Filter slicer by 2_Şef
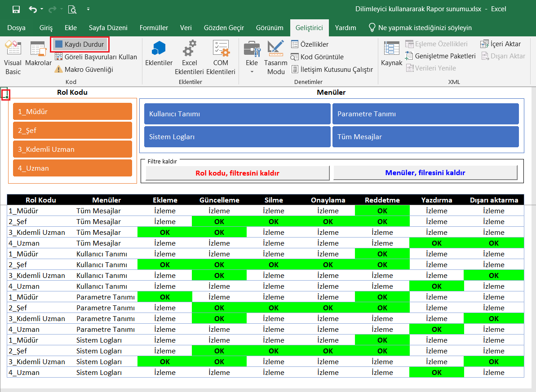The width and height of the screenshot is (536, 392). click(72, 130)
